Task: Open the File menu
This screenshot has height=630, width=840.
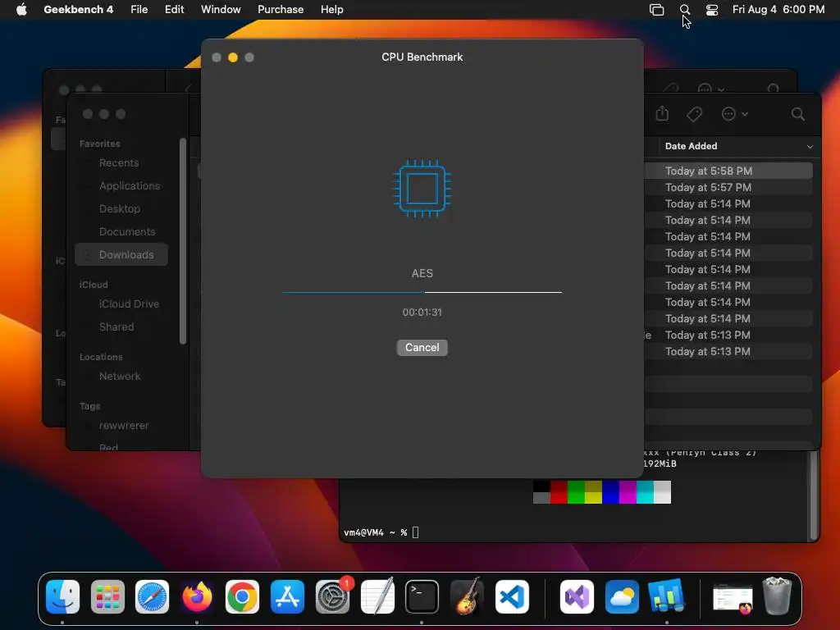Action: [x=139, y=10]
